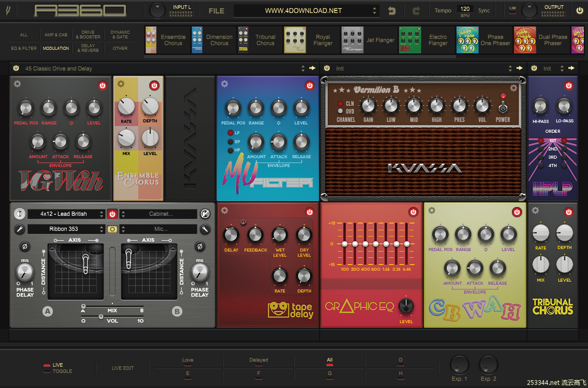Viewport: 588px width, 388px height.
Task: Toggle the main power icon at top right
Action: [x=580, y=10]
